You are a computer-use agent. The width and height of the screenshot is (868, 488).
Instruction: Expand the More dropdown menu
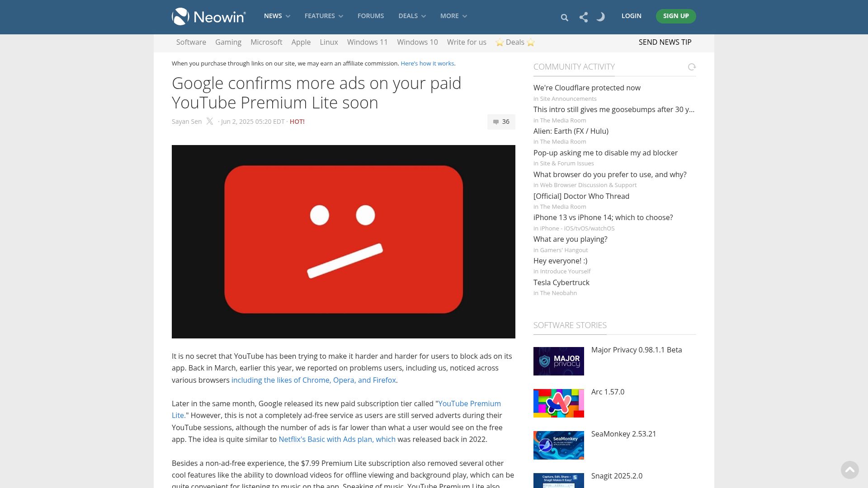pyautogui.click(x=453, y=16)
